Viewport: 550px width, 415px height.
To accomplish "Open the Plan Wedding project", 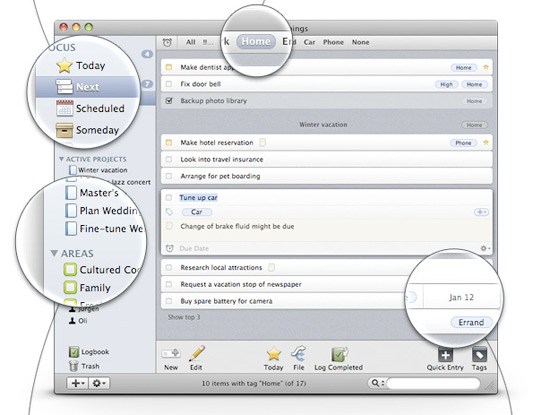I will [103, 211].
